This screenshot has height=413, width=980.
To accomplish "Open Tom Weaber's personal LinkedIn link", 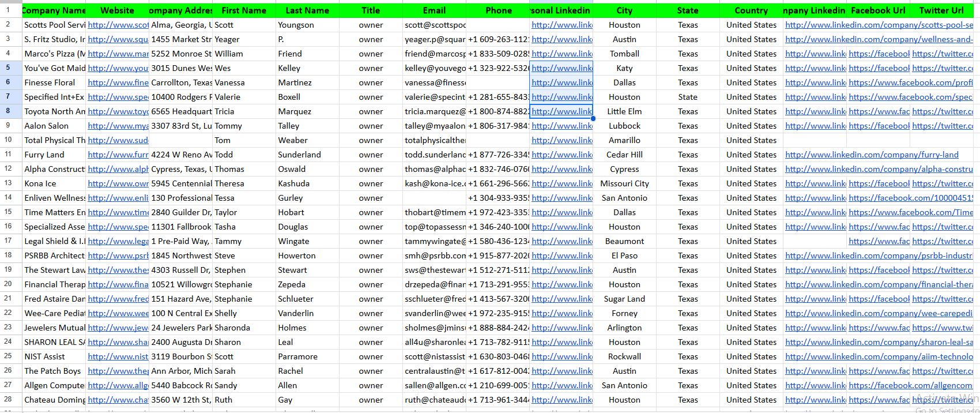I will coord(562,140).
